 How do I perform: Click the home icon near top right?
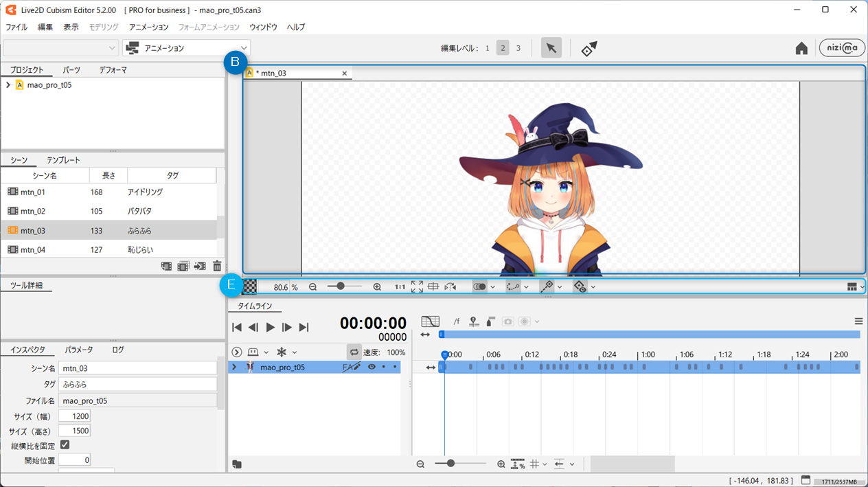801,47
